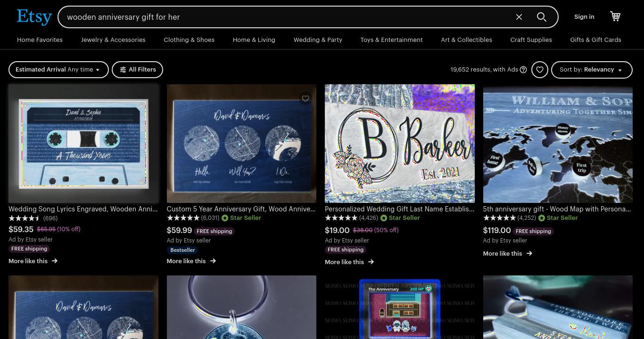
Task: Expand Estimated Arrival Any time dropdown
Action: click(58, 70)
